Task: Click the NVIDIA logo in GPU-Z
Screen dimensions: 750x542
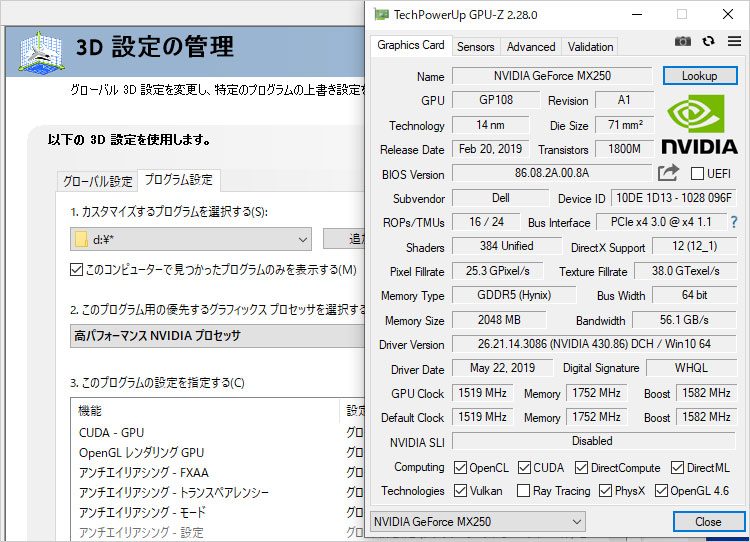Action: [699, 125]
